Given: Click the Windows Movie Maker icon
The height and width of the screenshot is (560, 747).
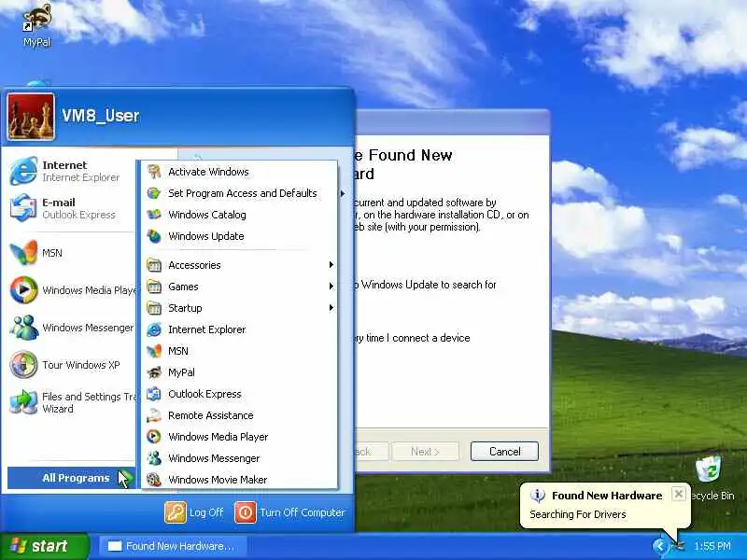Looking at the screenshot, I should (x=154, y=480).
